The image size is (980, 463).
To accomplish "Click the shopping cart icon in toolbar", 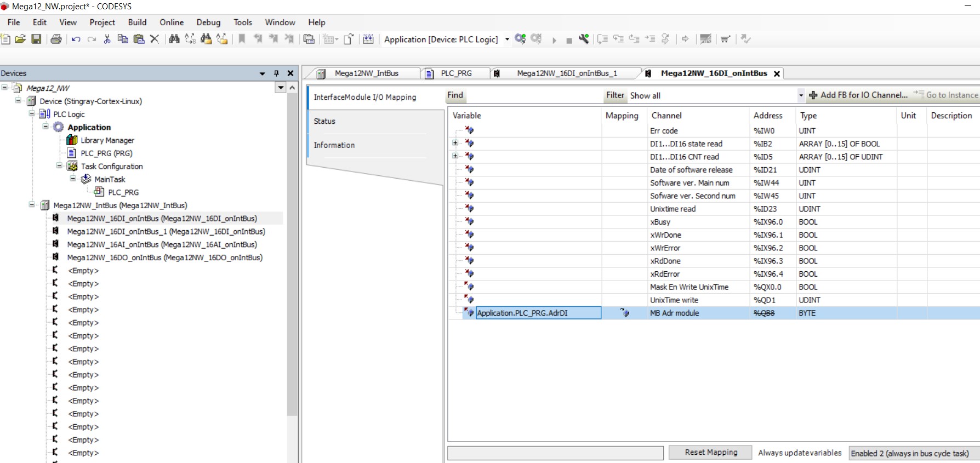I will (725, 39).
